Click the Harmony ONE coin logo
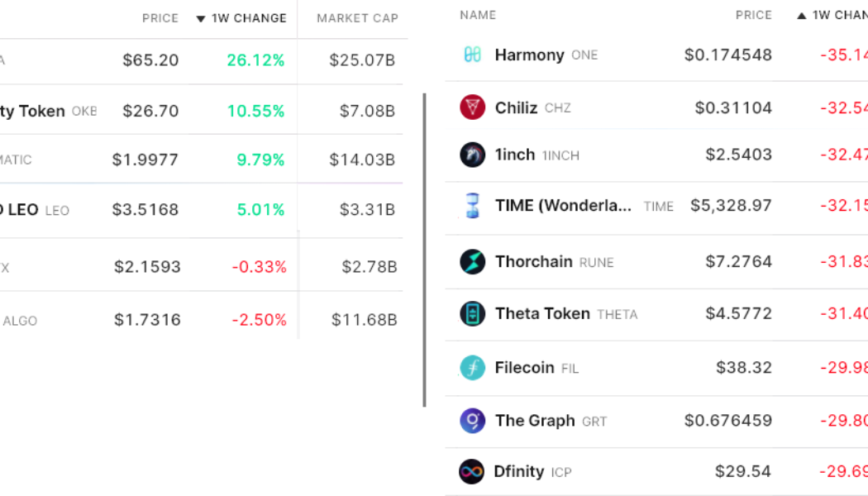 (x=472, y=55)
